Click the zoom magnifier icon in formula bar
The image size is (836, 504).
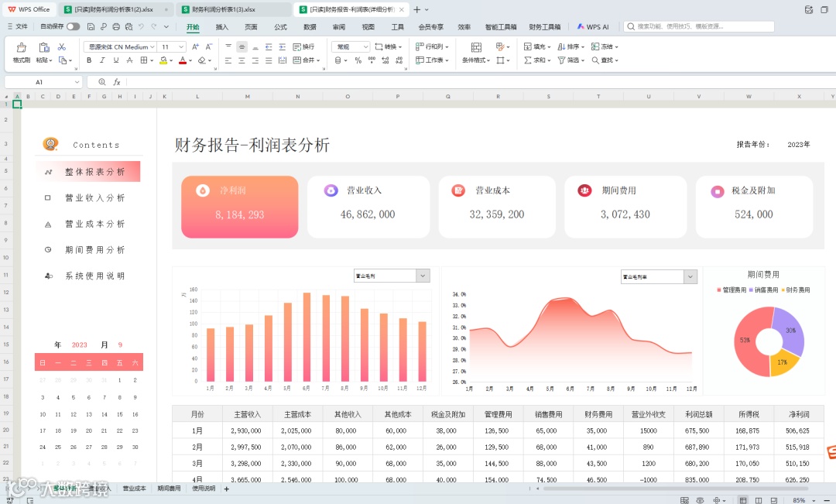coord(102,81)
